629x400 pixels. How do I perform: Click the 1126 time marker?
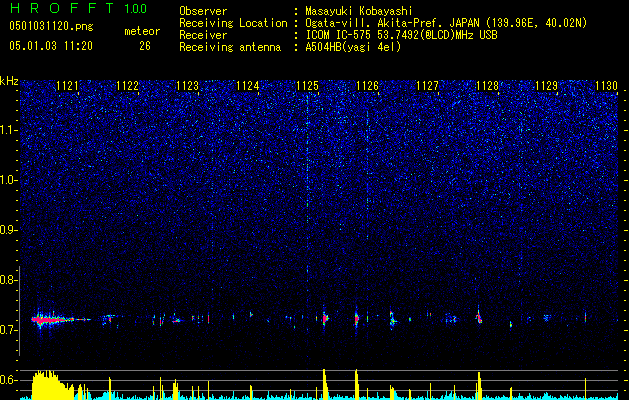tap(367, 86)
